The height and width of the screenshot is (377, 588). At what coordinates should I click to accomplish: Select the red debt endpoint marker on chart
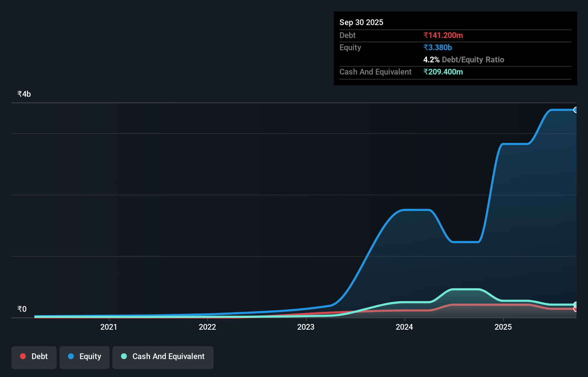(575, 309)
